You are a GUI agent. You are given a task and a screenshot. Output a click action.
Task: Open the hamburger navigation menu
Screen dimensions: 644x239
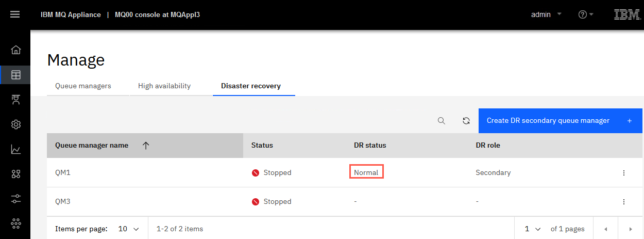coord(15,14)
